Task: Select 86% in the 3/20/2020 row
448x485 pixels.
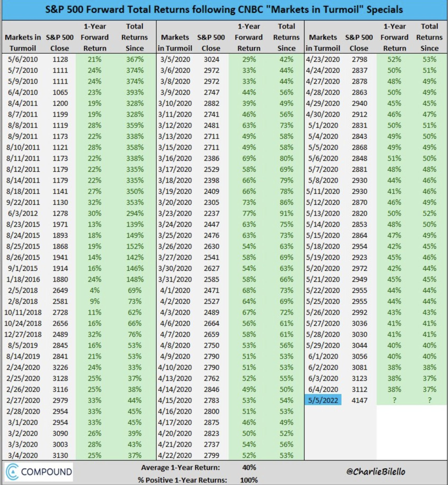Action: tap(286, 202)
